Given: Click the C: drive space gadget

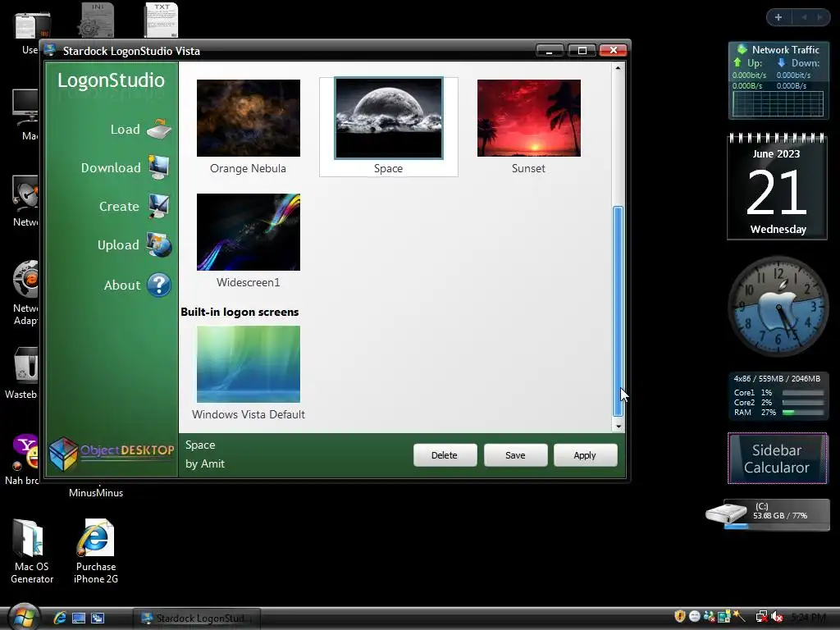Looking at the screenshot, I should tap(768, 515).
